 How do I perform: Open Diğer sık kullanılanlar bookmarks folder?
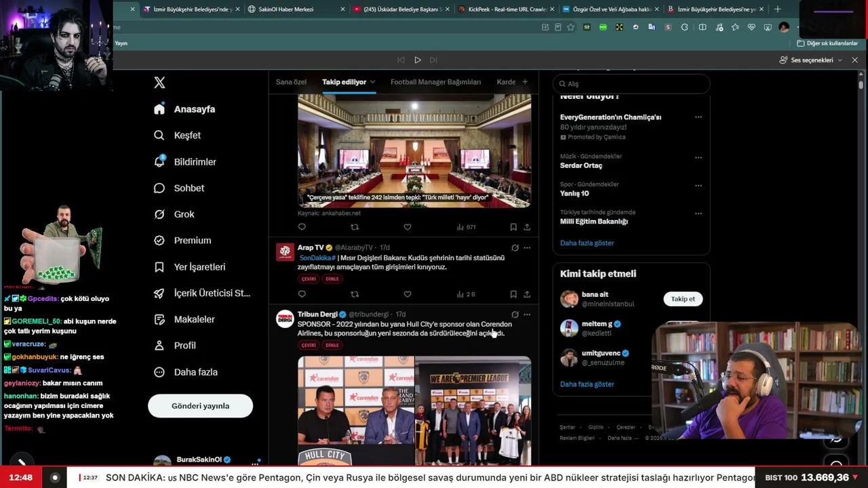pos(827,43)
